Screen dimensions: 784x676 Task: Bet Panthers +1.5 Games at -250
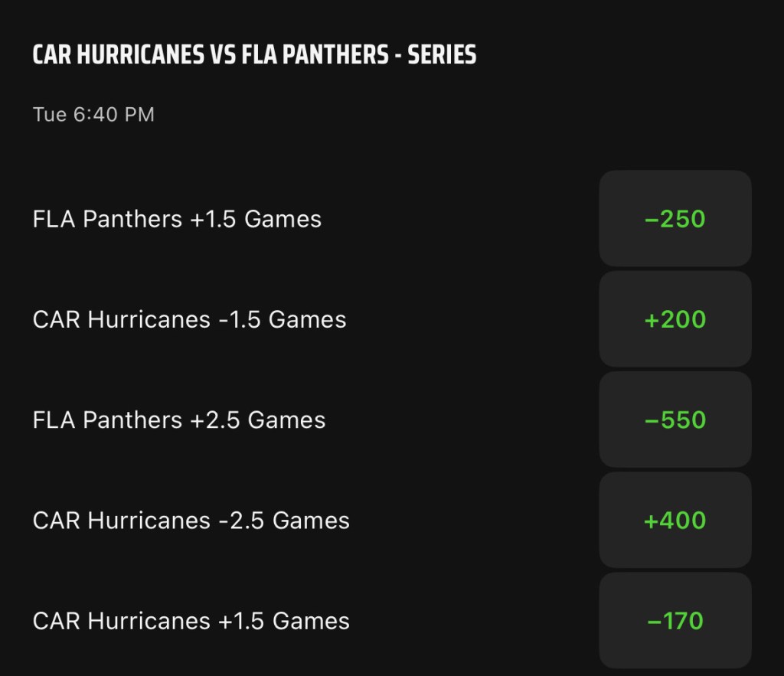click(675, 219)
